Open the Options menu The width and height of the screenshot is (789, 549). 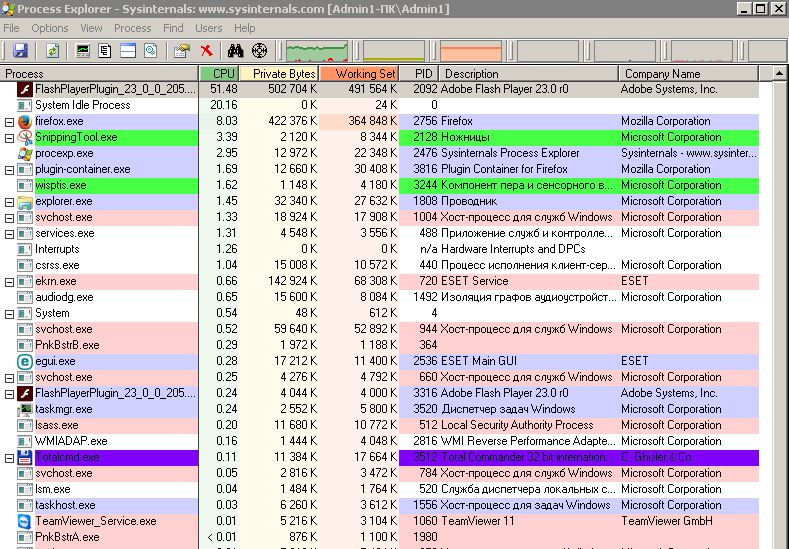50,28
